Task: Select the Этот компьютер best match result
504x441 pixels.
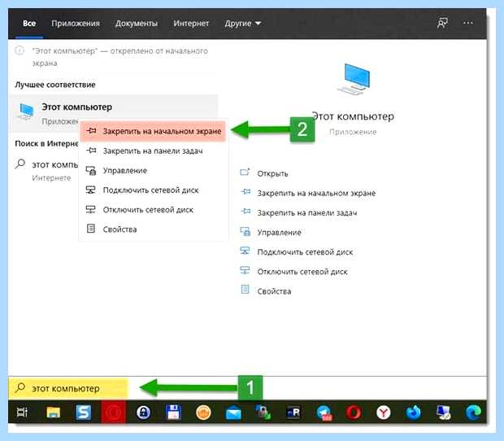Action: pyautogui.click(x=114, y=113)
